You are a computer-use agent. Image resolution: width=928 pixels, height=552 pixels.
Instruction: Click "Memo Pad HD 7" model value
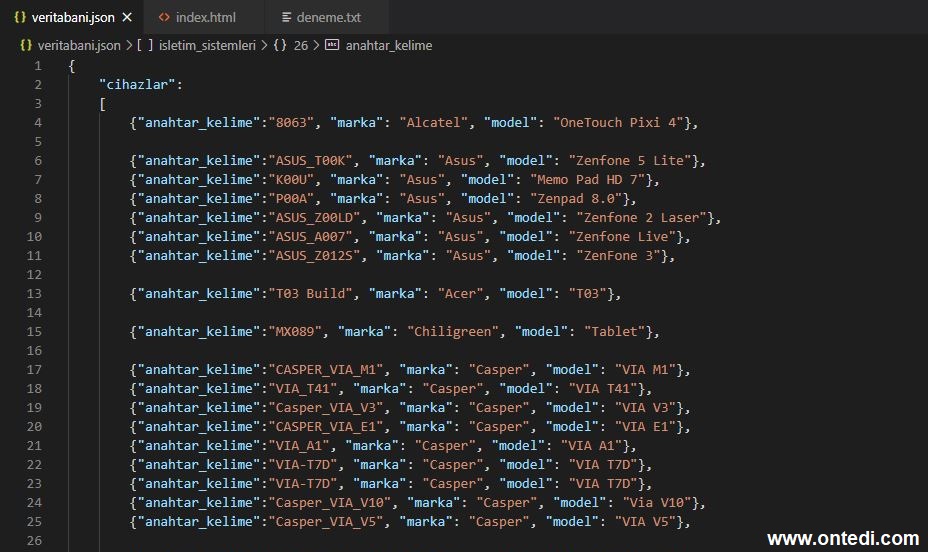click(587, 179)
